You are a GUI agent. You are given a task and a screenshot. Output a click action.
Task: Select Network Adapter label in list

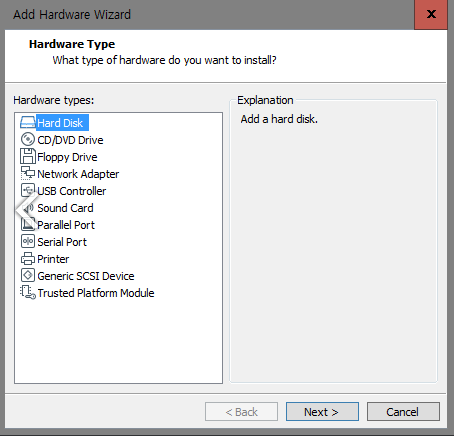click(x=78, y=174)
